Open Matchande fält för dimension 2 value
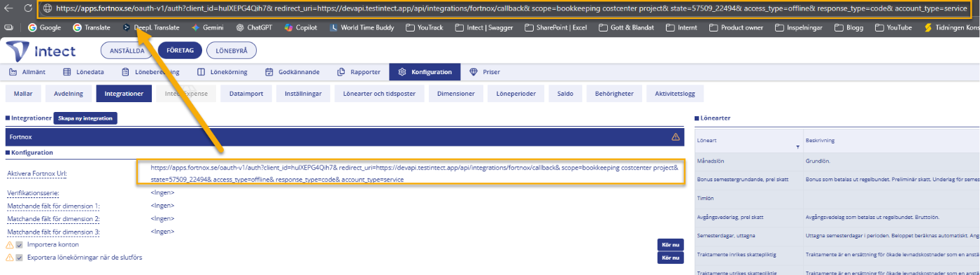980x275 pixels. pos(162,218)
